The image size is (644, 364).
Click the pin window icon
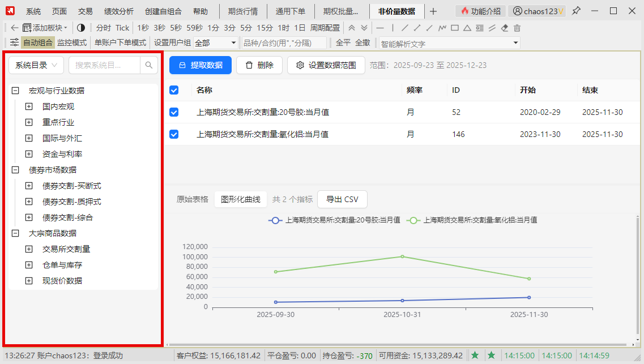576,11
